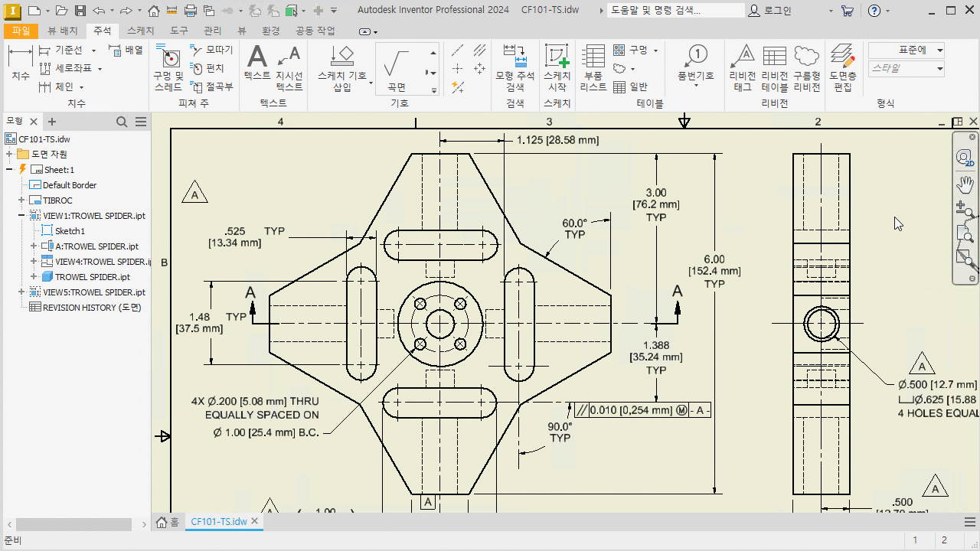Insert a 일반 general table
Screen dimensions: 980x551
coord(631,86)
